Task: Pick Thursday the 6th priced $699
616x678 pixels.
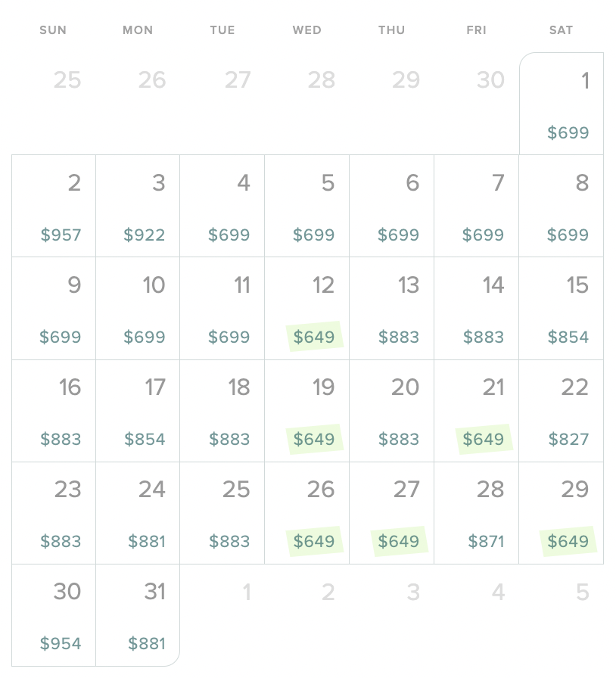Action: (392, 206)
